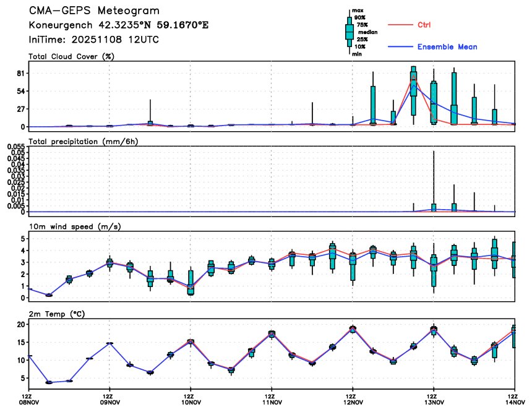Click the red Ctrl legend line
532x412 pixels.
click(400, 25)
